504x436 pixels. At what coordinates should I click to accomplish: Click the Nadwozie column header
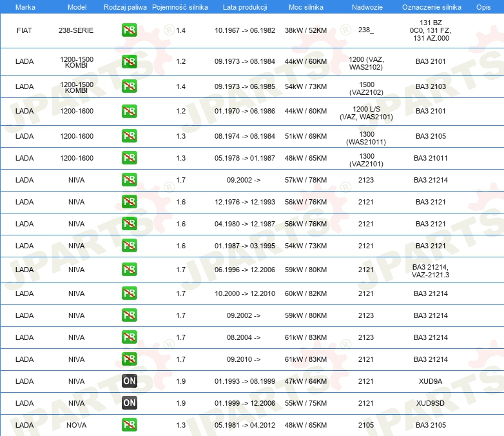point(367,7)
